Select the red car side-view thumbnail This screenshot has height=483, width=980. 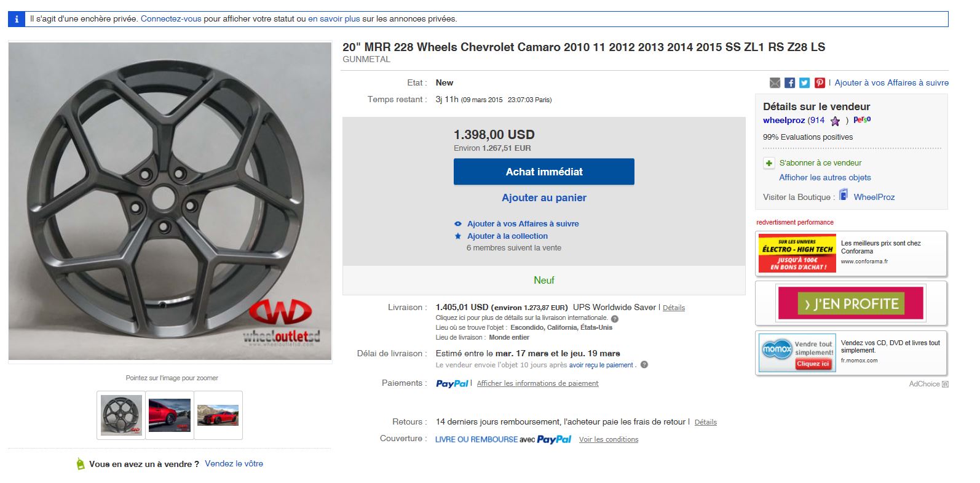click(x=170, y=415)
